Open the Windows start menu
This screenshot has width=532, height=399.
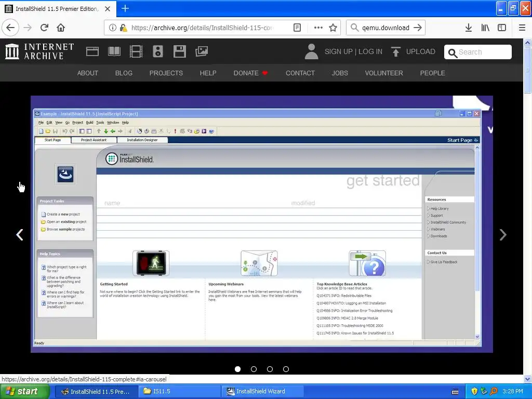24,391
